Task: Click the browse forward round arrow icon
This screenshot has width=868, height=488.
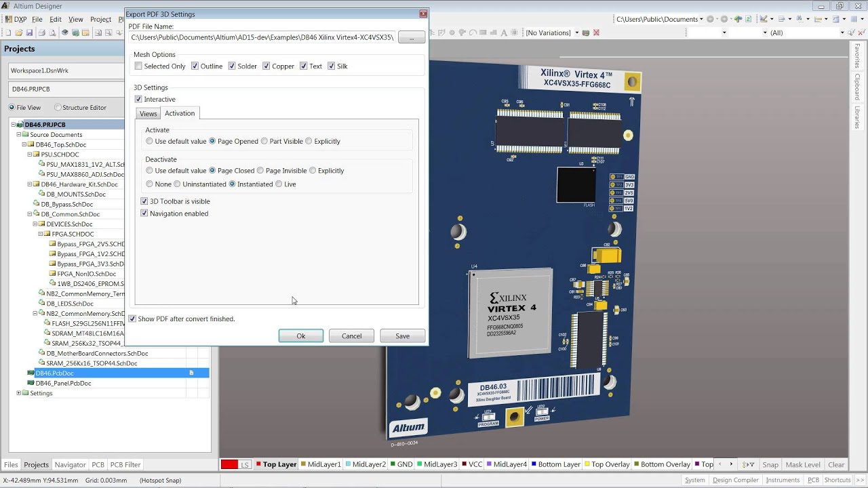Action: [724, 20]
